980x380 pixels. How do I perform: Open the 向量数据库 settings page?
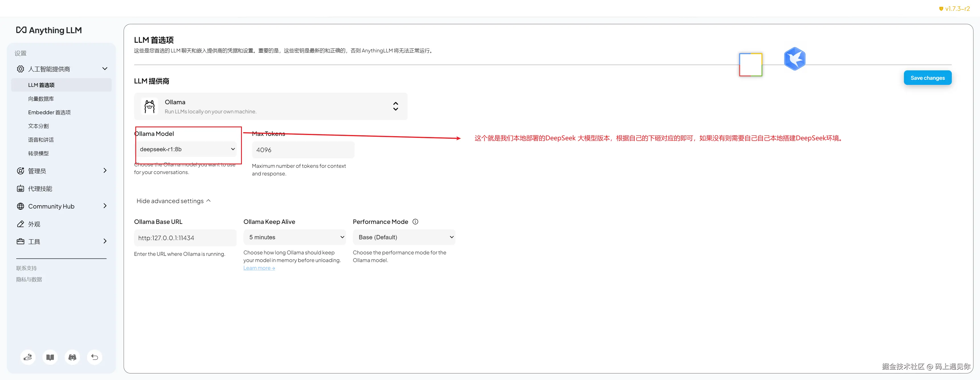41,99
